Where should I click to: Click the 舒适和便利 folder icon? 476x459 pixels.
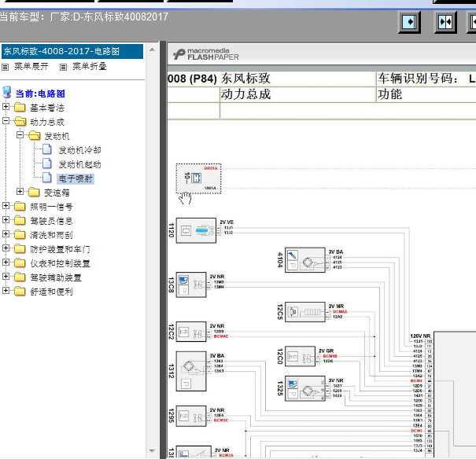(x=20, y=291)
